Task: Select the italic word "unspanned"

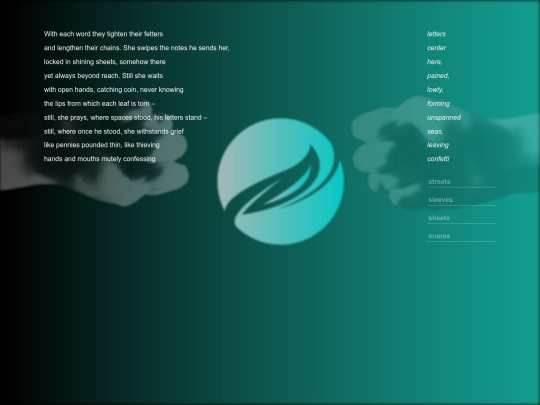Action: (444, 118)
